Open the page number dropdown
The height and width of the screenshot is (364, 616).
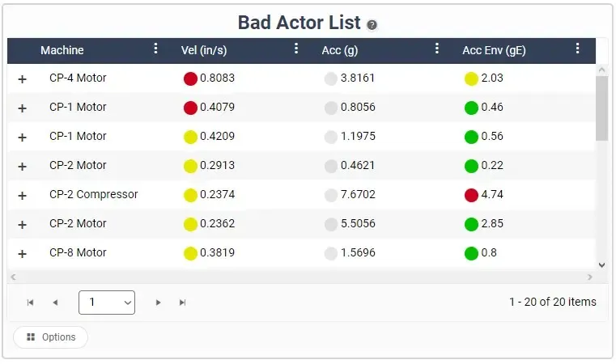coord(107,303)
